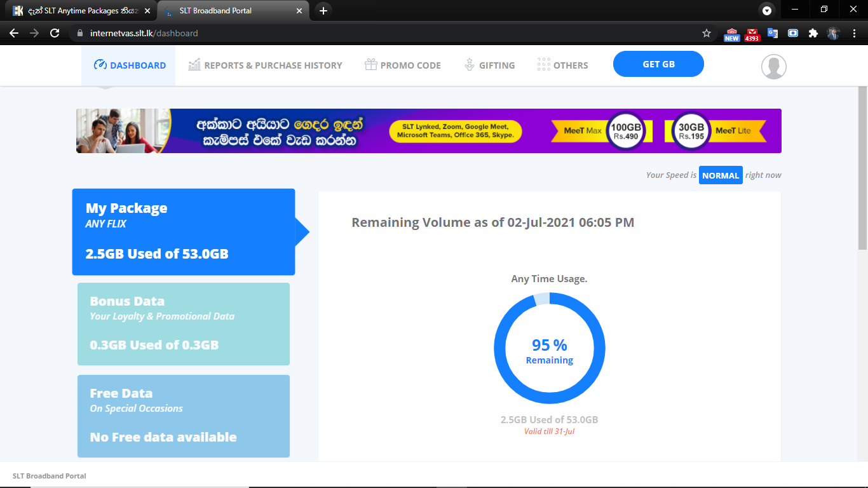868x488 pixels.
Task: Open the screen capture extension icon
Action: click(x=793, y=33)
